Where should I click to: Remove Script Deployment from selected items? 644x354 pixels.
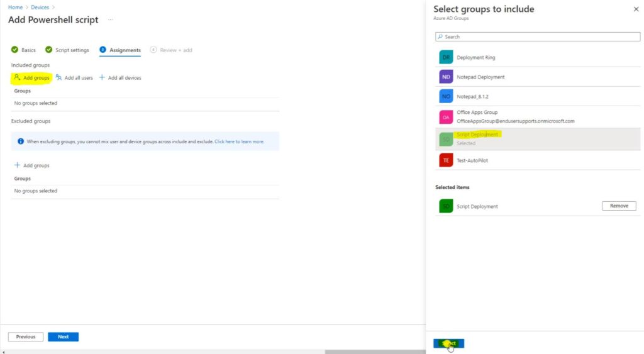point(619,206)
